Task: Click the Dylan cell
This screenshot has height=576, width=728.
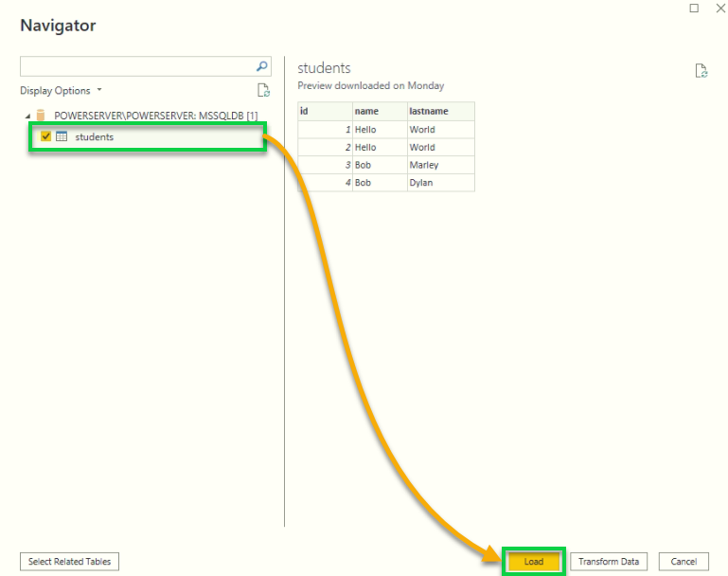Action: [x=441, y=183]
